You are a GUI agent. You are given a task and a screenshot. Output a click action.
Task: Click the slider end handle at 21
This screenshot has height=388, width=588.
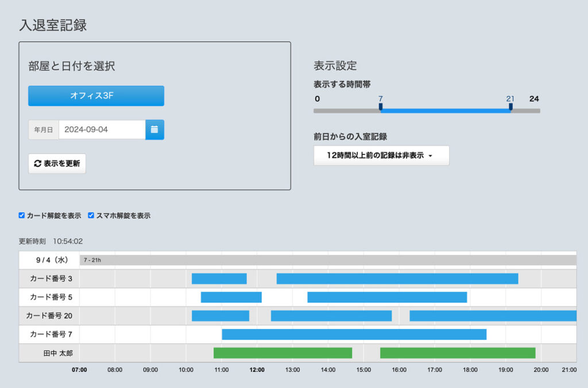[510, 107]
